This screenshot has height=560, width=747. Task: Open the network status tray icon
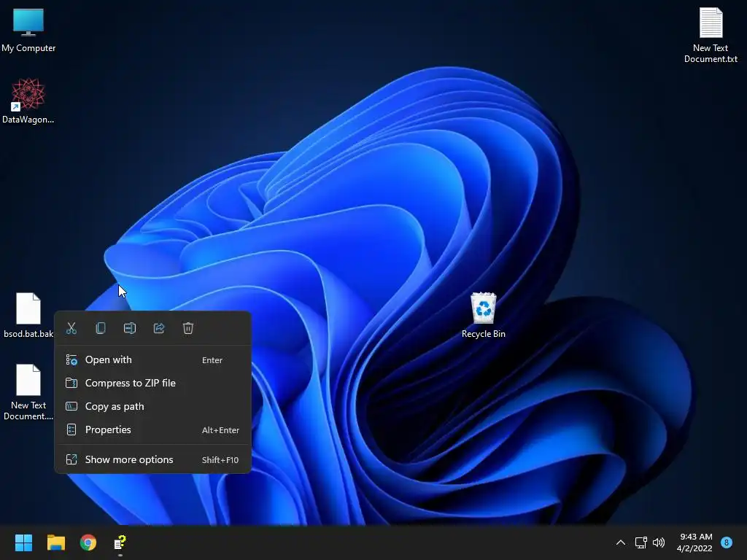tap(640, 542)
